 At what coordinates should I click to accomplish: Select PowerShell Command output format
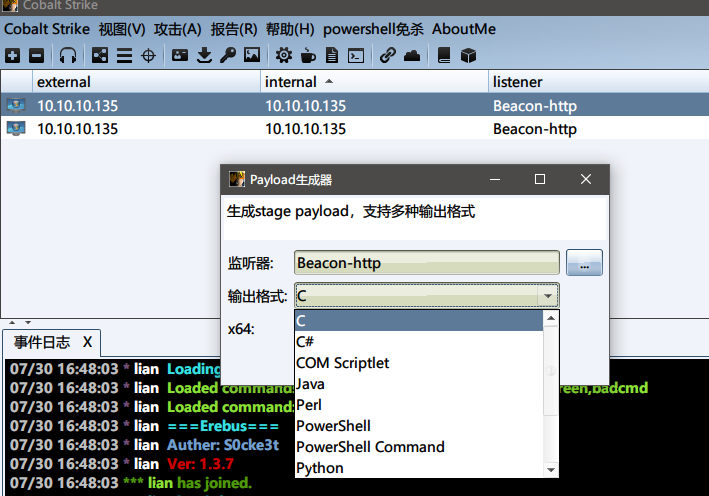click(419, 447)
